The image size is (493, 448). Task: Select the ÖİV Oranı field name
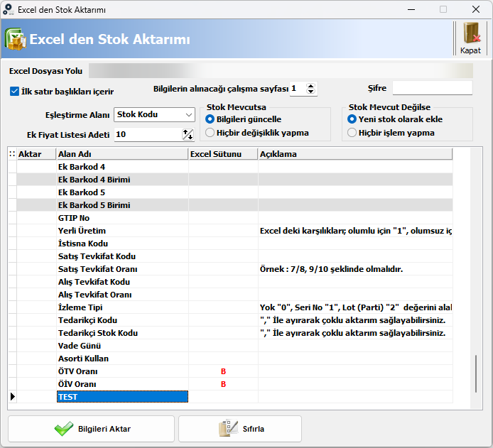pyautogui.click(x=77, y=384)
